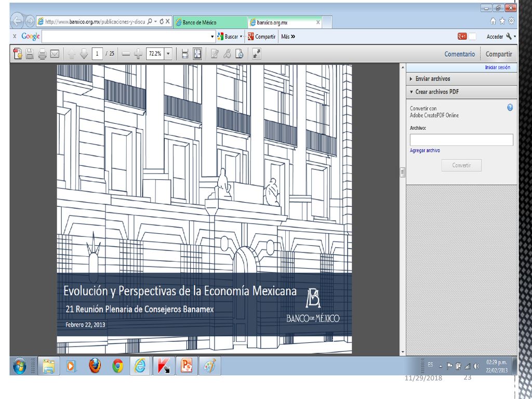Click Buscar on the Google toolbar
This screenshot has height=399, width=532.
point(228,36)
